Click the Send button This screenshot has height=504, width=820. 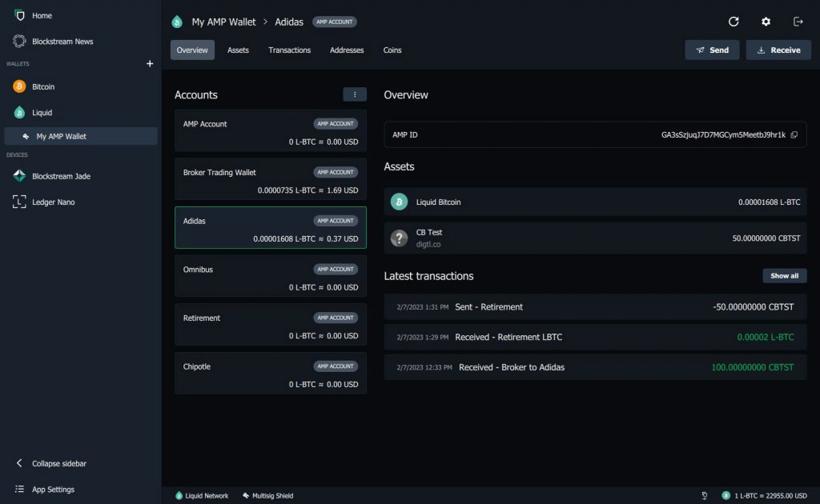tap(712, 50)
